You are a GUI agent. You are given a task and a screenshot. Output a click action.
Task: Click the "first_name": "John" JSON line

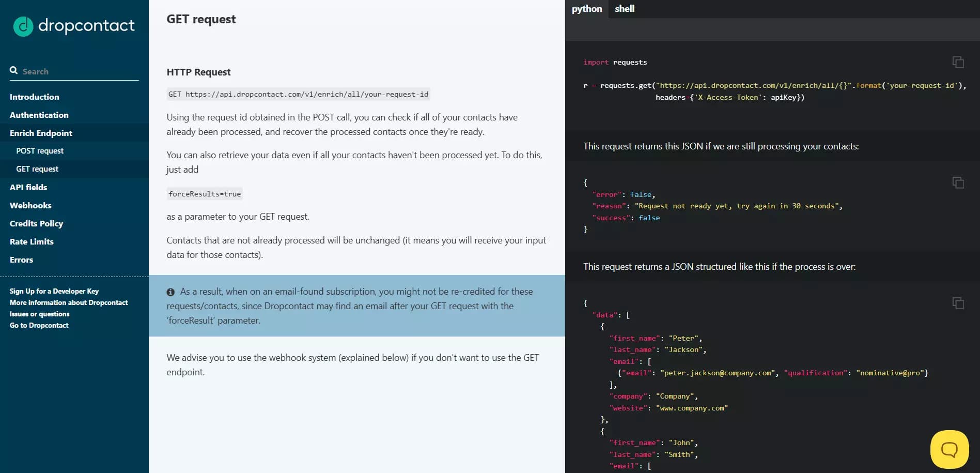pos(654,443)
